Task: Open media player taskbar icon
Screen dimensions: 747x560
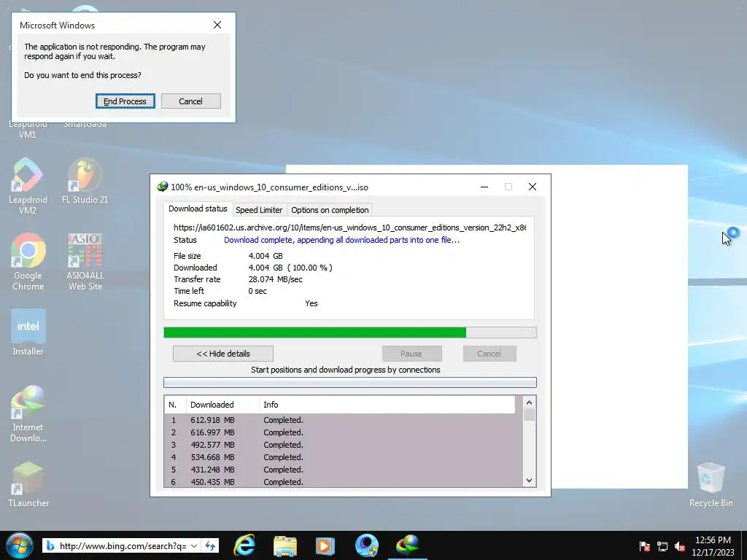Action: click(x=325, y=545)
